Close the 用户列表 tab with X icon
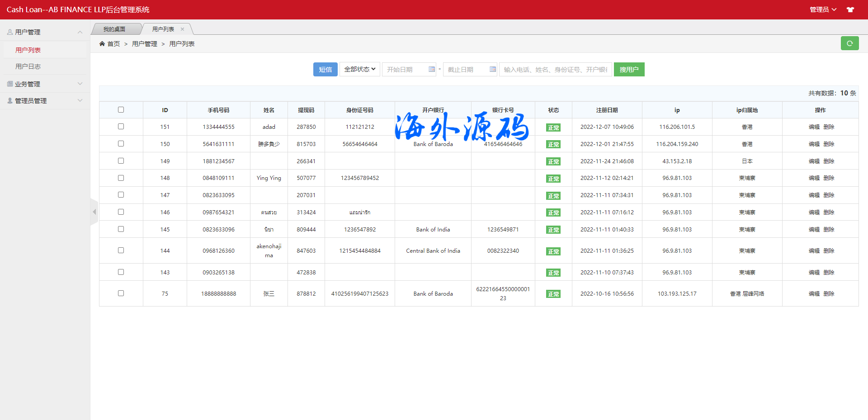This screenshot has width=868, height=420. tap(183, 29)
